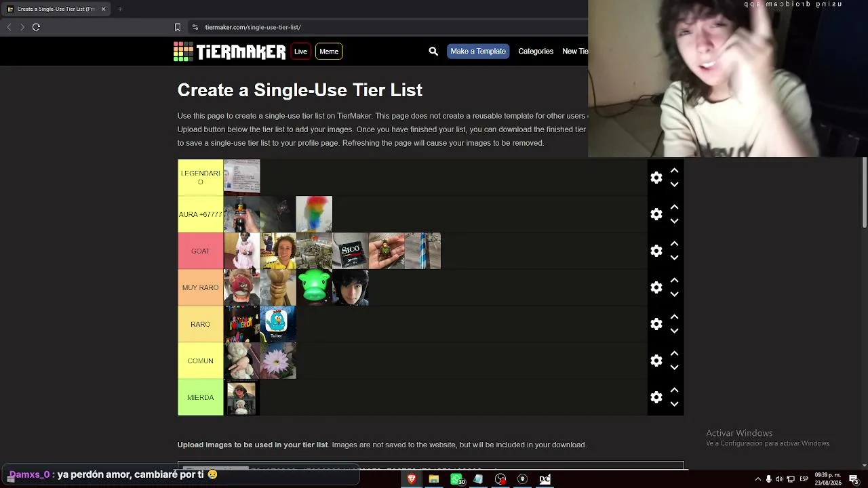Select the Sico image in GOAT tier

point(351,251)
